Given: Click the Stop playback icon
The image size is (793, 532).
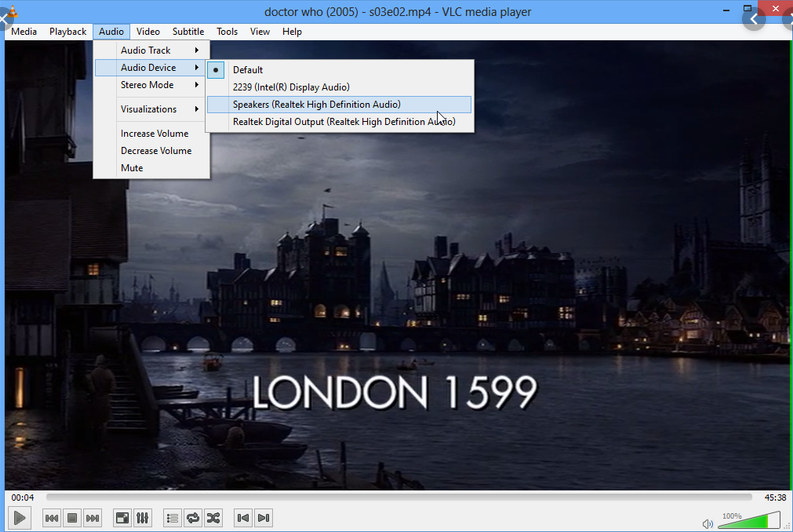Looking at the screenshot, I should pos(72,518).
